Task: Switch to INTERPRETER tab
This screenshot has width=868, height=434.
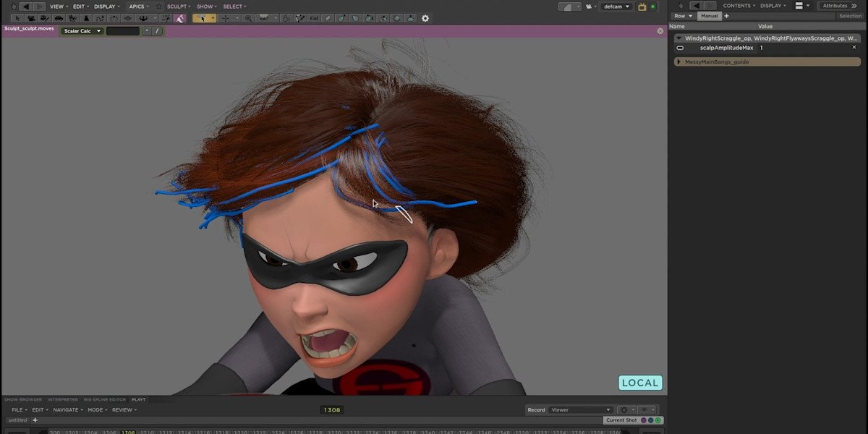Action: pyautogui.click(x=63, y=399)
